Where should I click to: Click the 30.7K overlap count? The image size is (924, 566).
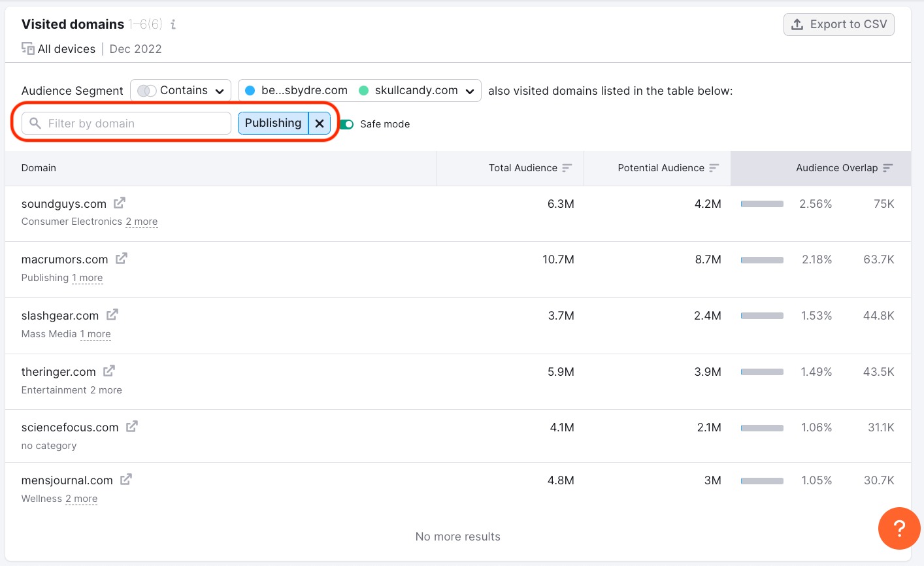click(x=879, y=480)
